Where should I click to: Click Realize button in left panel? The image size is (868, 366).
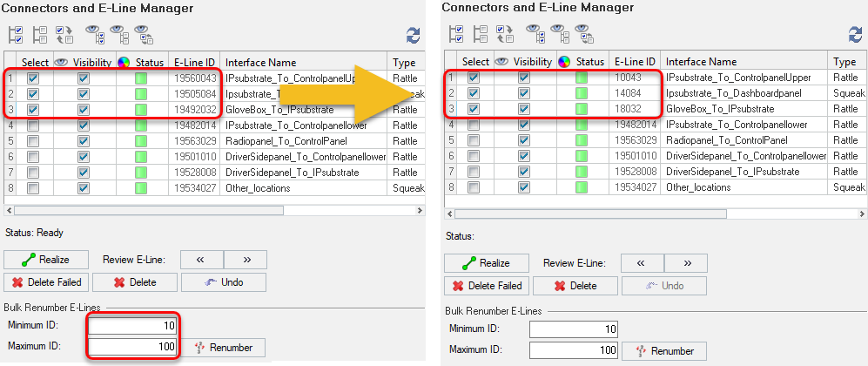click(46, 259)
